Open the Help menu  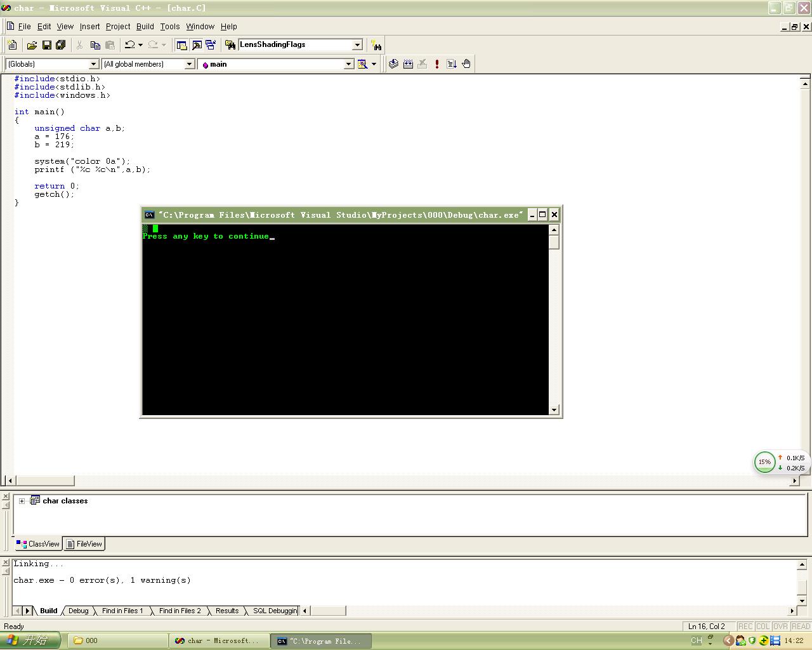coord(229,27)
